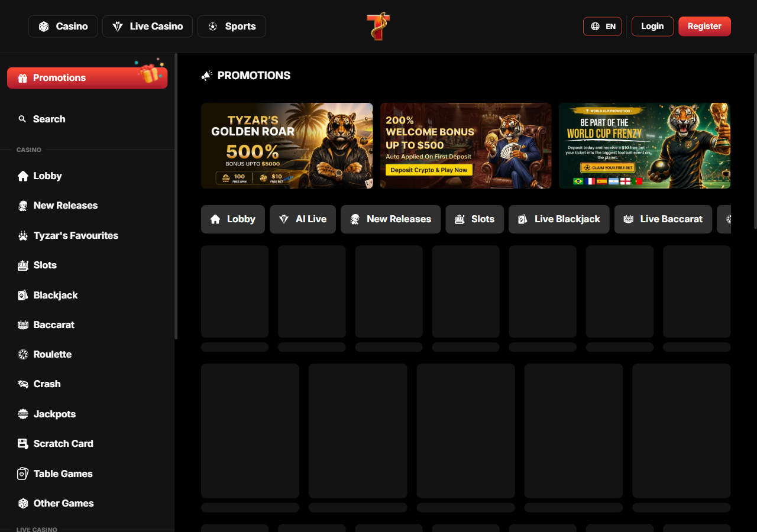Open the World Cup Frenzy banner
757x532 pixels.
645,146
